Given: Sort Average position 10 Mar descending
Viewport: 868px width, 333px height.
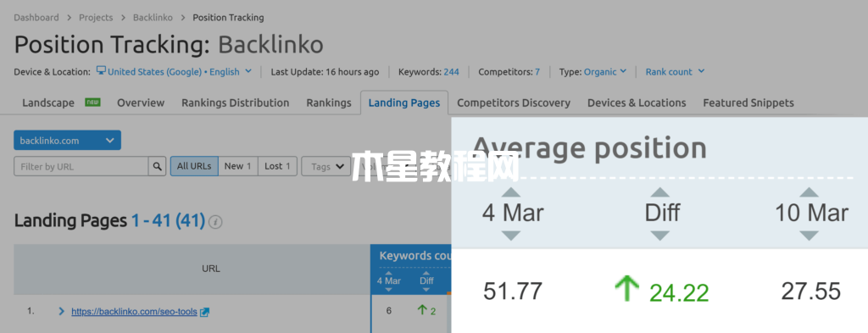Looking at the screenshot, I should coord(810,236).
